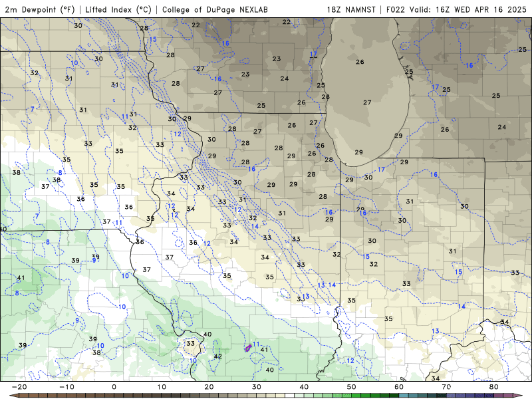
Task: Click the "College of DuPage NEXLAB" label
Action: (215, 9)
